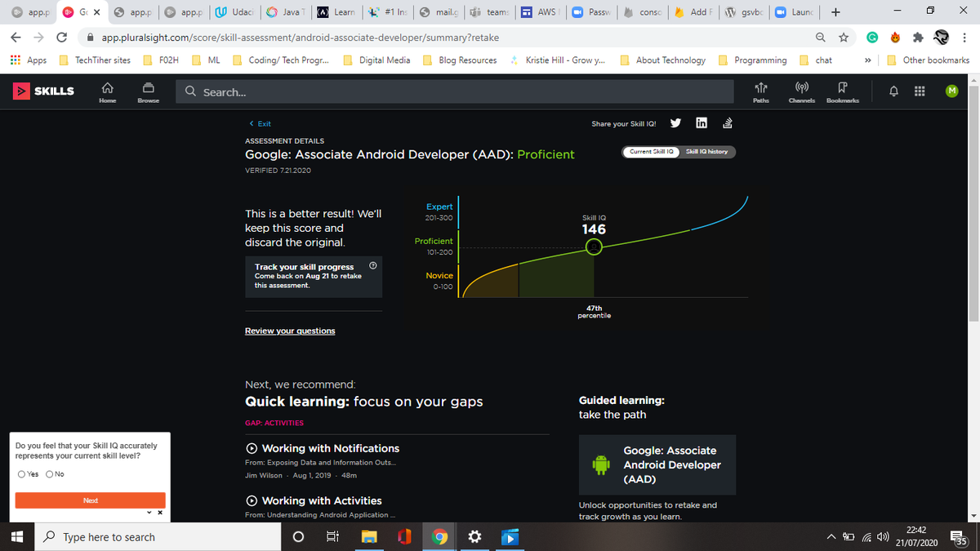Go back in browser
This screenshot has width=980, height=551.
[16, 38]
